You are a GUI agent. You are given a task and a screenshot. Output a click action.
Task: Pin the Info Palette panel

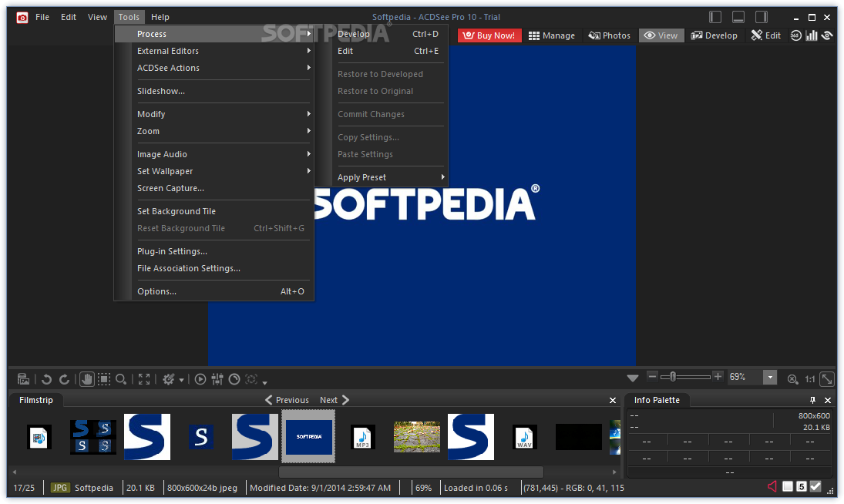click(x=812, y=400)
